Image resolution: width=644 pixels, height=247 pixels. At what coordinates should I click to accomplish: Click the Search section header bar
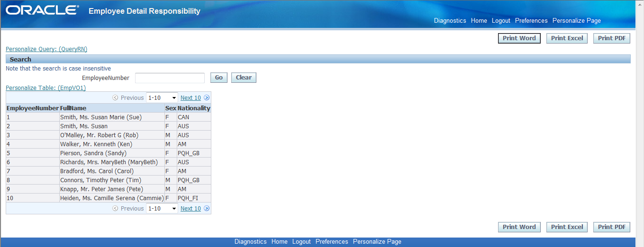[318, 59]
